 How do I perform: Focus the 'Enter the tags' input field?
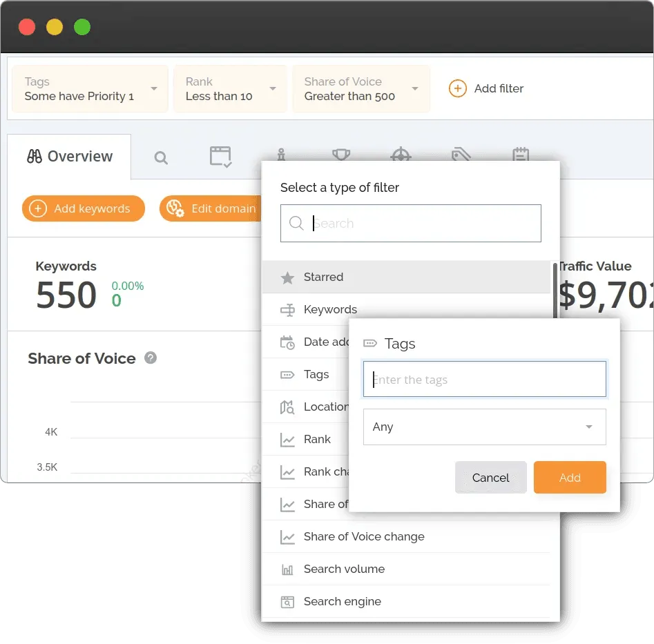[484, 380]
